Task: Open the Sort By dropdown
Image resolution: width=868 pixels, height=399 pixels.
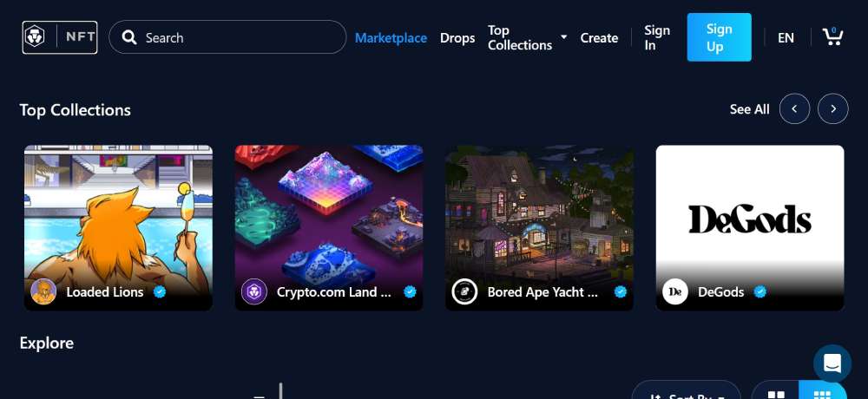Action: pyautogui.click(x=687, y=389)
